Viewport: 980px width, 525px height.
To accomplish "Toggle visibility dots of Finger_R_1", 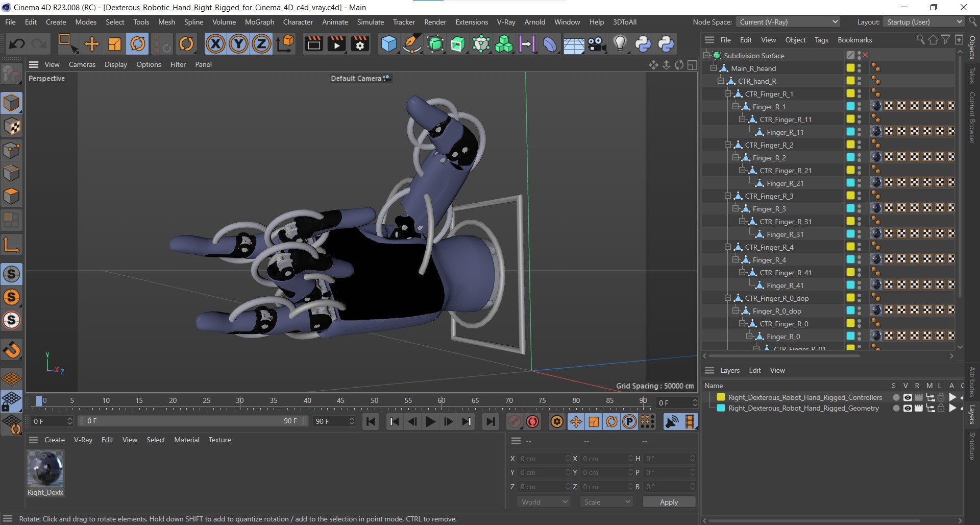I will (x=860, y=106).
